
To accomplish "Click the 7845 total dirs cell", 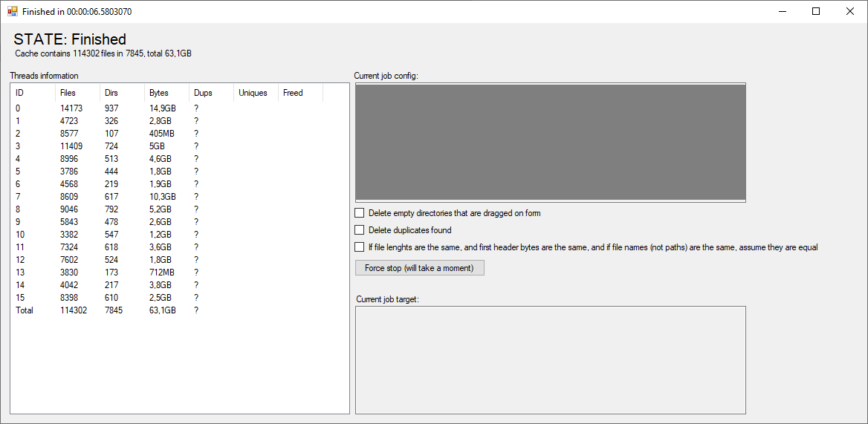I will [x=114, y=310].
